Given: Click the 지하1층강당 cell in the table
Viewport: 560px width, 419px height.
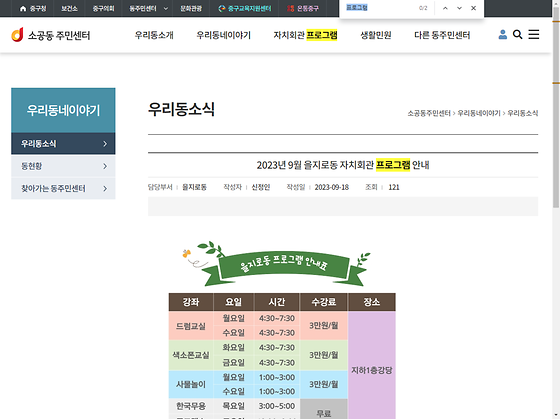Looking at the screenshot, I should [371, 370].
